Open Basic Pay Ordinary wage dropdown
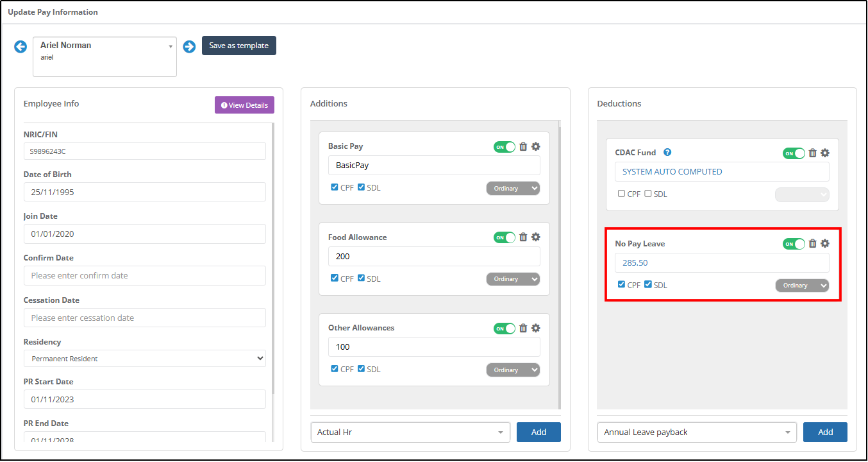Image resolution: width=868 pixels, height=462 pixels. [x=513, y=189]
